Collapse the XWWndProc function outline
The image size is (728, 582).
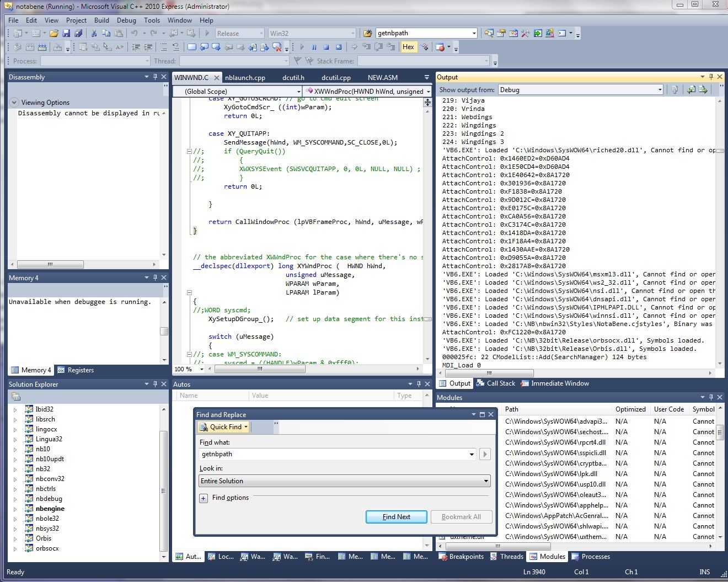point(189,292)
